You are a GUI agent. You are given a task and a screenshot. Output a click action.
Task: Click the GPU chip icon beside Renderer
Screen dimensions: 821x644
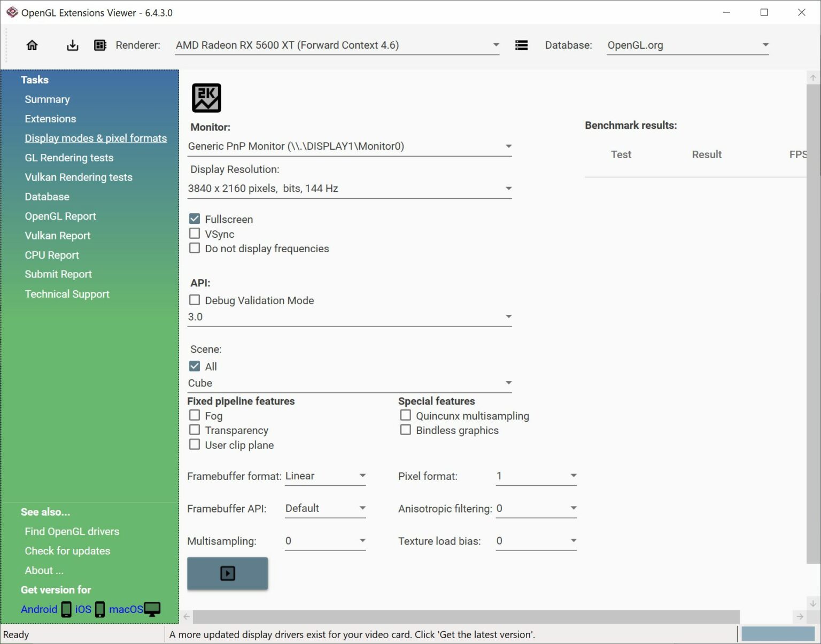click(100, 45)
